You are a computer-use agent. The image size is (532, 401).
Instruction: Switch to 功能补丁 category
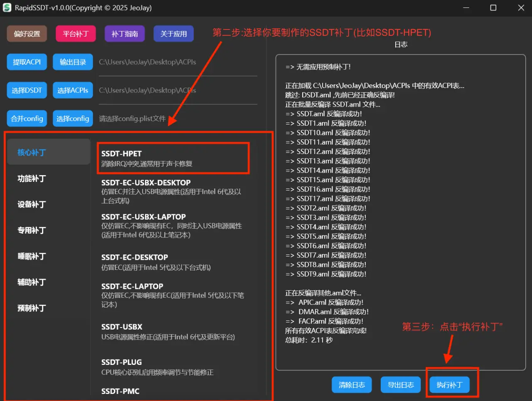pyautogui.click(x=32, y=178)
